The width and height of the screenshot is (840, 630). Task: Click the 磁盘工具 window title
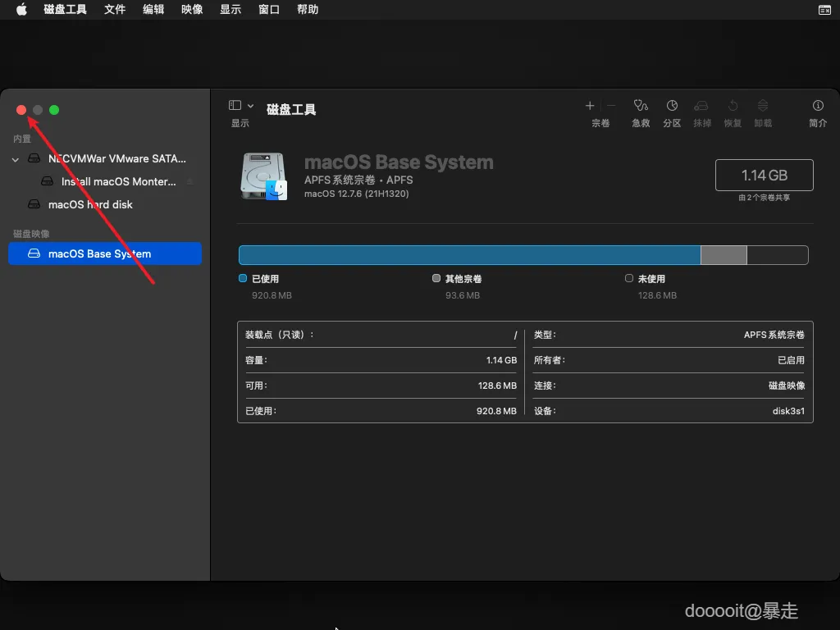[x=291, y=109]
